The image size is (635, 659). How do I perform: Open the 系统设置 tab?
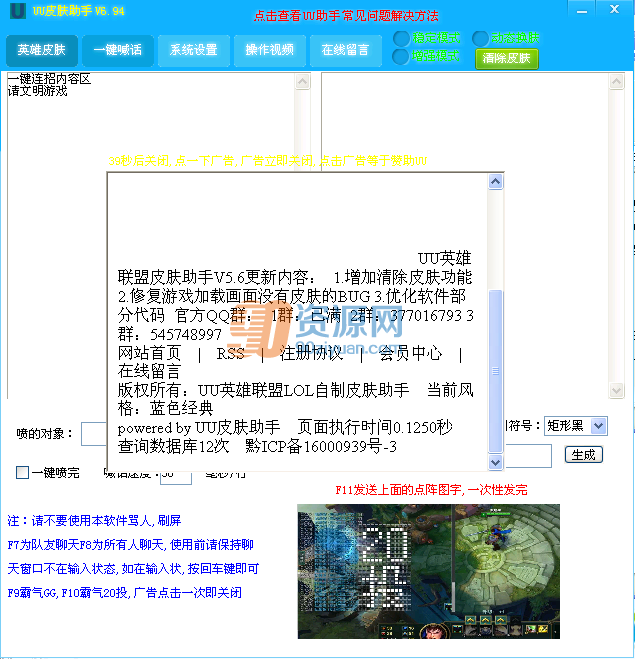coord(194,50)
